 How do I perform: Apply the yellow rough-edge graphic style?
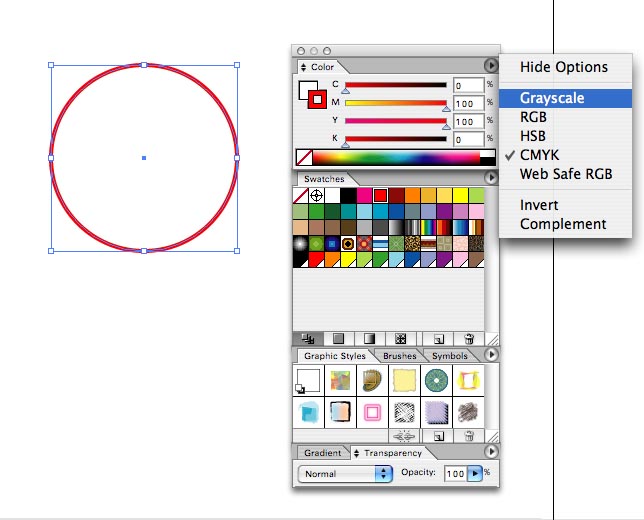click(405, 381)
